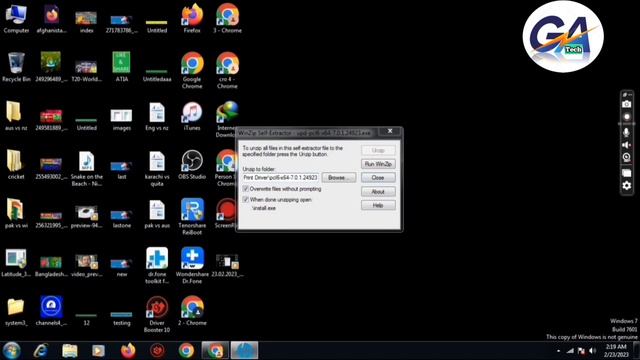This screenshot has width=640, height=360.
Task: Toggle 'When done unzipping open' checkbox
Action: tap(246, 200)
